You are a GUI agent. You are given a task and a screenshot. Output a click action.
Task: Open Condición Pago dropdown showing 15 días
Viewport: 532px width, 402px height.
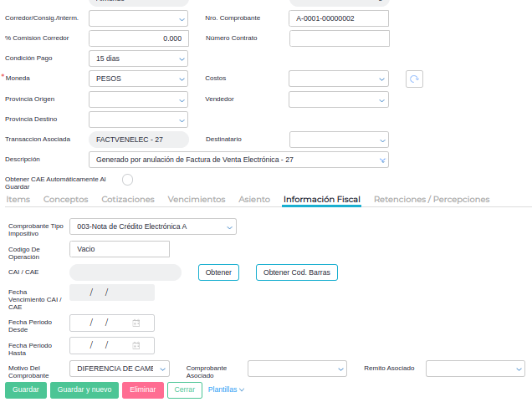point(138,59)
